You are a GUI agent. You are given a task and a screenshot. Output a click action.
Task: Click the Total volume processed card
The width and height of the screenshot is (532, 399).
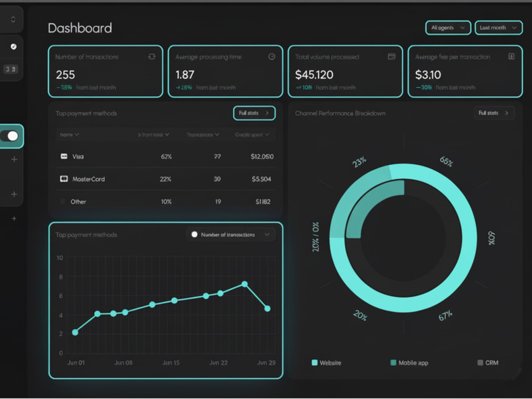345,71
